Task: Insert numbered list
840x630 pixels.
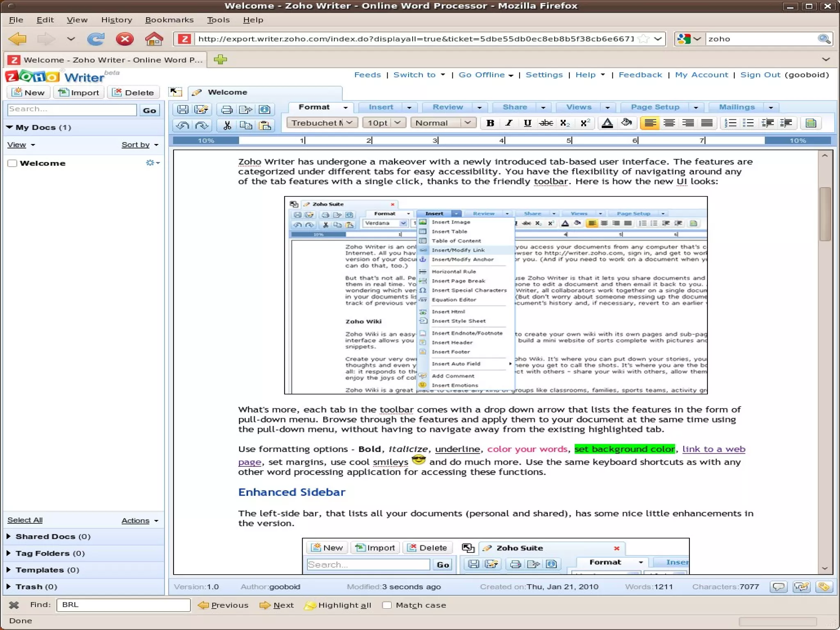Action: 730,123
